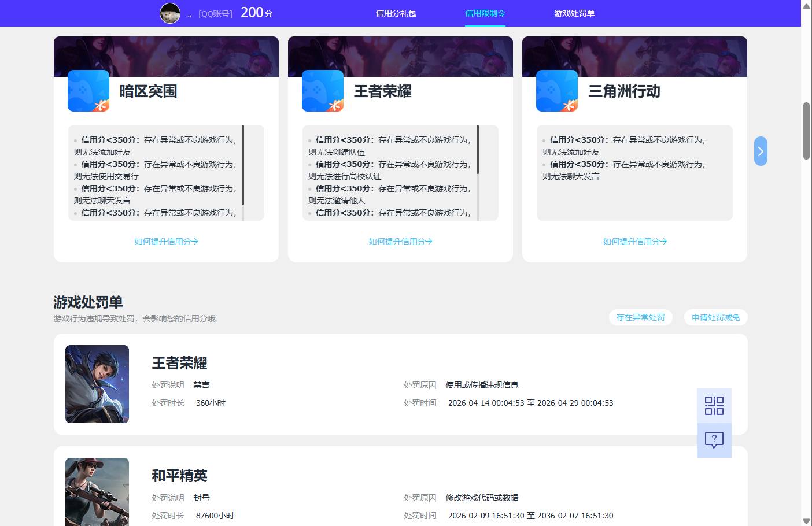Open 如何提升信用分 link under 王者荣耀

coord(400,242)
